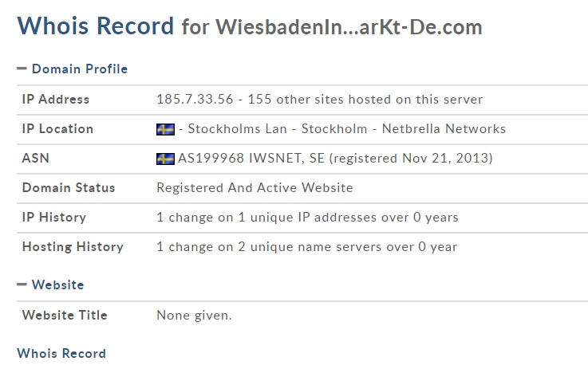
Task: Click the IP address 185.7.33.56
Action: (x=195, y=100)
